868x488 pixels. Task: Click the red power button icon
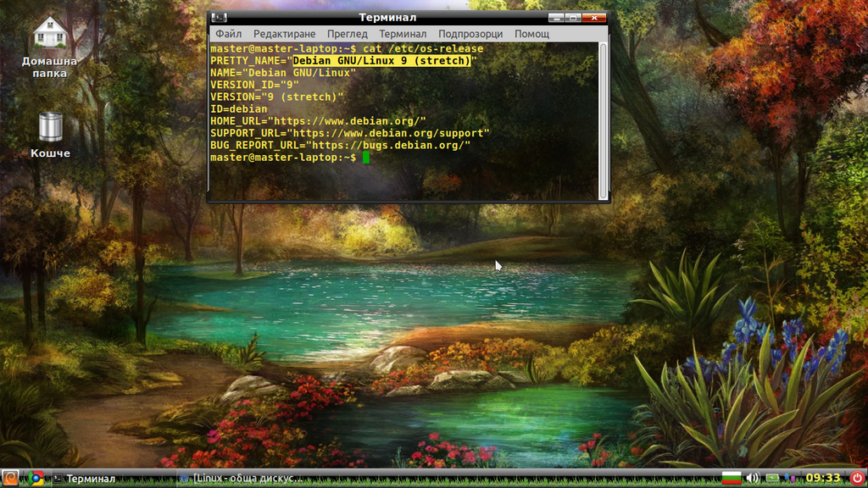pos(857,478)
